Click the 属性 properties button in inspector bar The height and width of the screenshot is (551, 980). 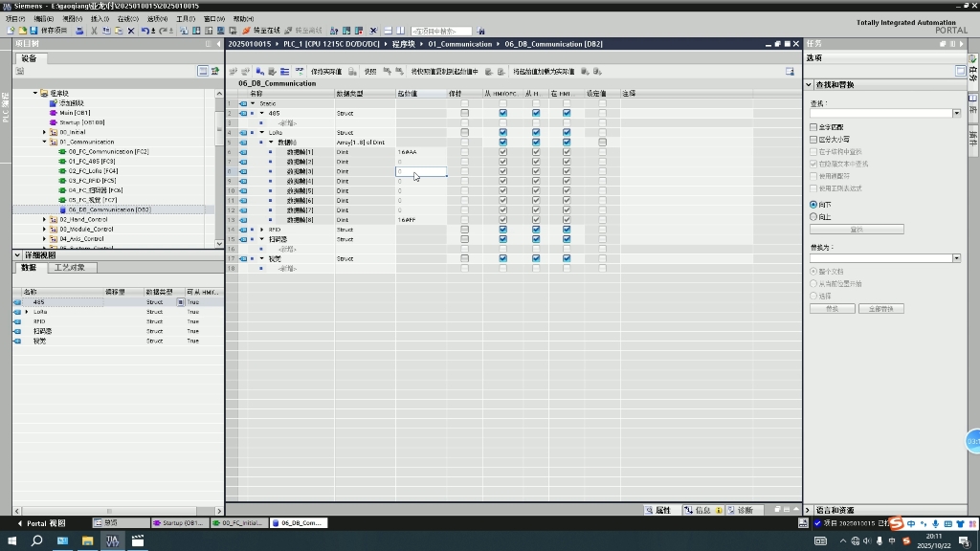(658, 511)
